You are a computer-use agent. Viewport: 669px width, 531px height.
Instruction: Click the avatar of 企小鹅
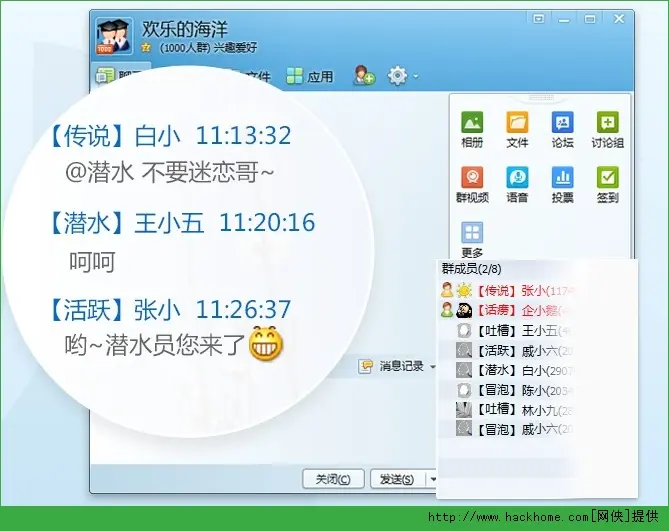point(464,310)
